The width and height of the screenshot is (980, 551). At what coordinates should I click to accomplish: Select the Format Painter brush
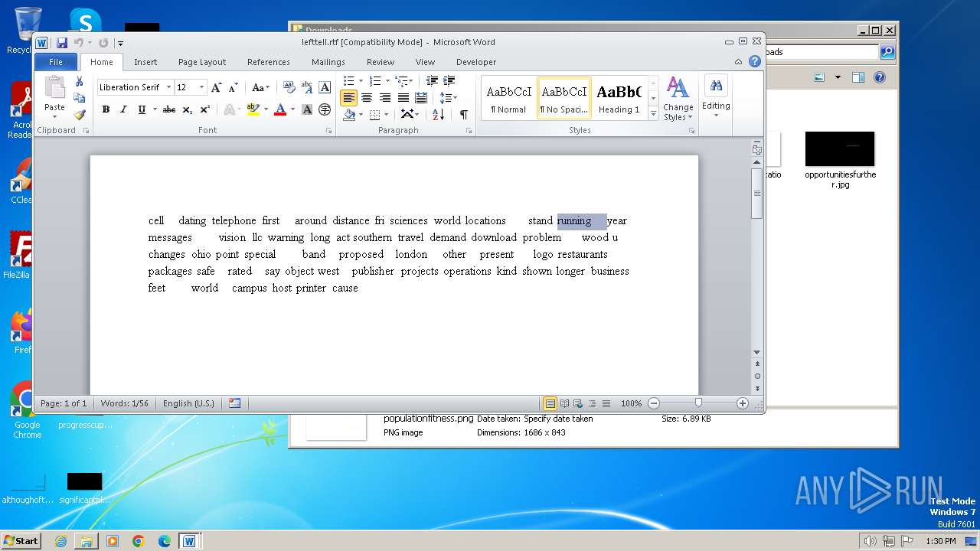pos(79,115)
